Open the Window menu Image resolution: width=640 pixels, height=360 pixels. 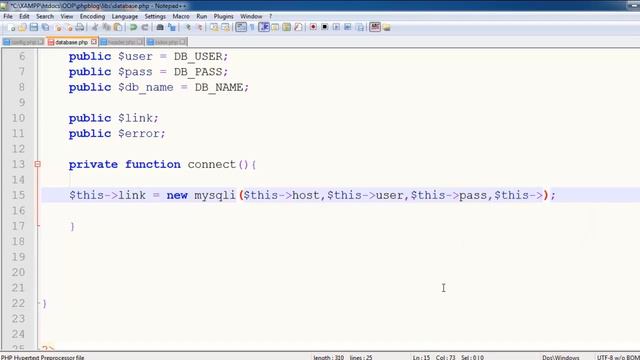[251, 16]
